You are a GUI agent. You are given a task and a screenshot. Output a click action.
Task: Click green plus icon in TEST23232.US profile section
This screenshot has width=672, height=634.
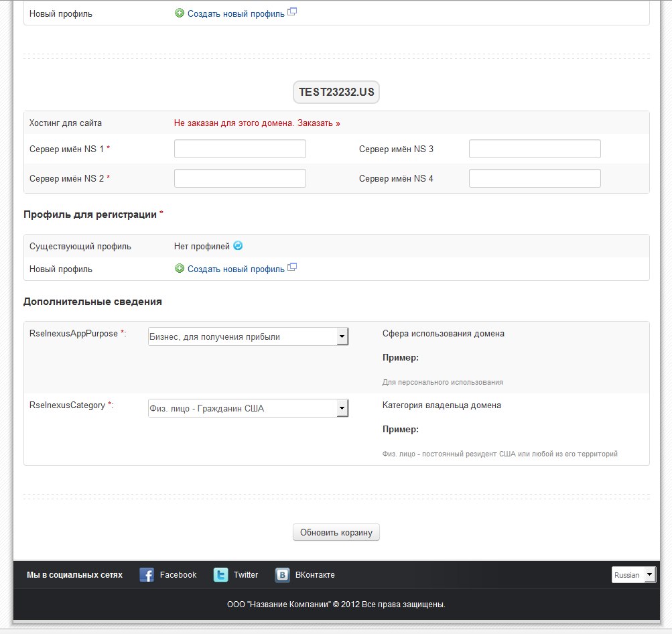tap(180, 269)
